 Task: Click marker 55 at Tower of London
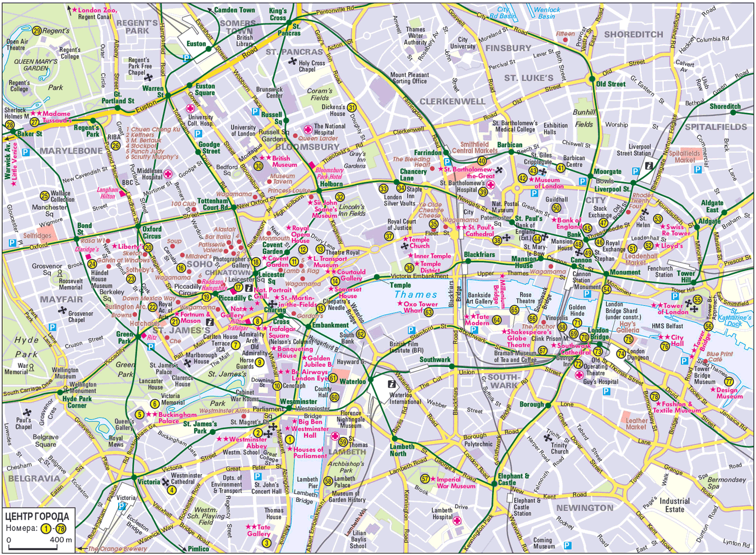tap(697, 300)
